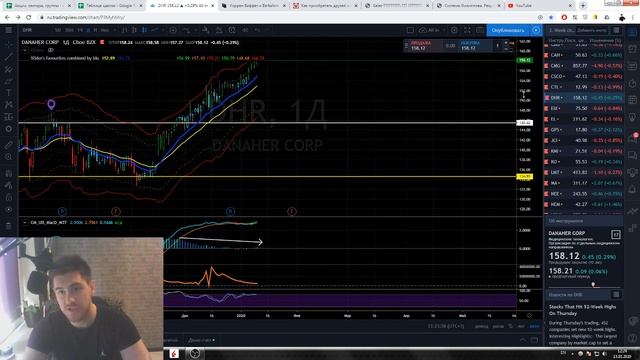Open the alert clock icon in toolbar

point(232,30)
